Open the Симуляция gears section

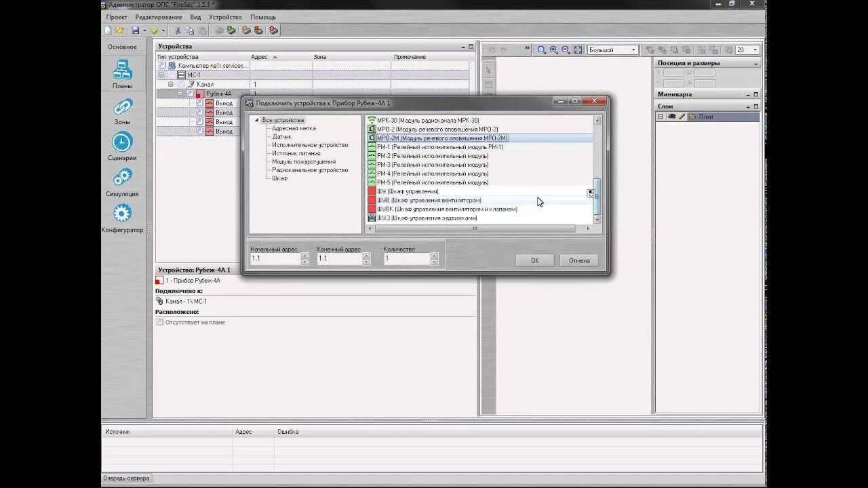click(x=123, y=182)
